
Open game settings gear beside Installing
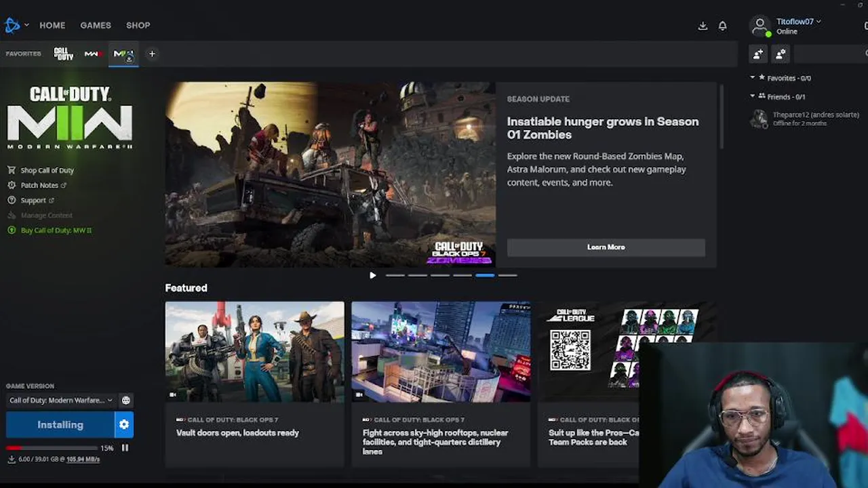click(124, 425)
